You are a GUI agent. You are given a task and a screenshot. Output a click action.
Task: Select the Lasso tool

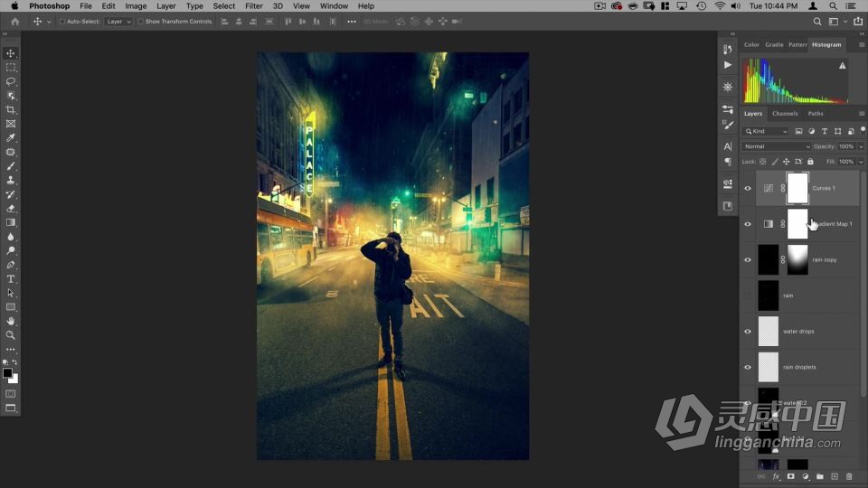[11, 81]
